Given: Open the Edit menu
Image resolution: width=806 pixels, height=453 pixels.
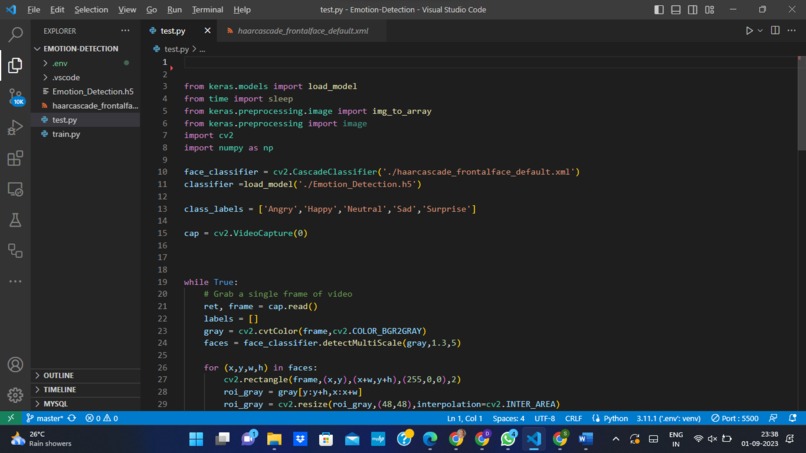Looking at the screenshot, I should [57, 10].
